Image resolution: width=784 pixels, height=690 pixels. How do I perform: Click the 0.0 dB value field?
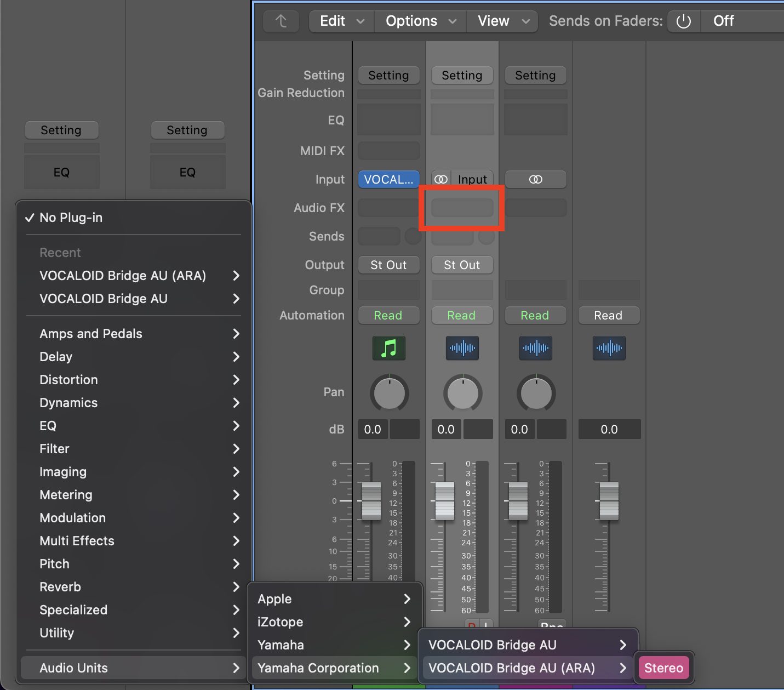point(373,429)
